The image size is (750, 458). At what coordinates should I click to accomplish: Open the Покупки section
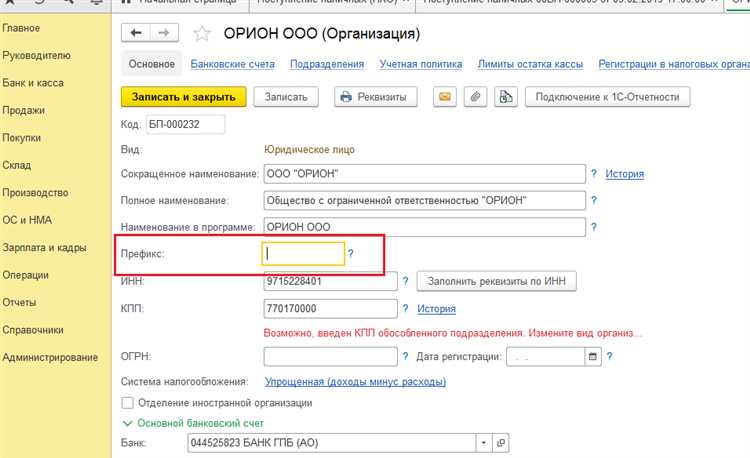pyautogui.click(x=22, y=138)
